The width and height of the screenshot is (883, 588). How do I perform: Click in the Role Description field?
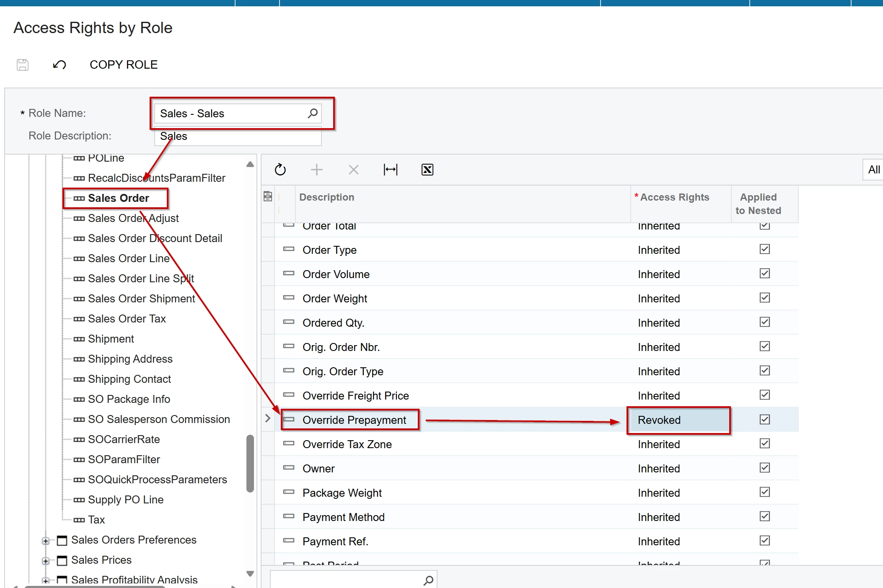click(x=251, y=137)
